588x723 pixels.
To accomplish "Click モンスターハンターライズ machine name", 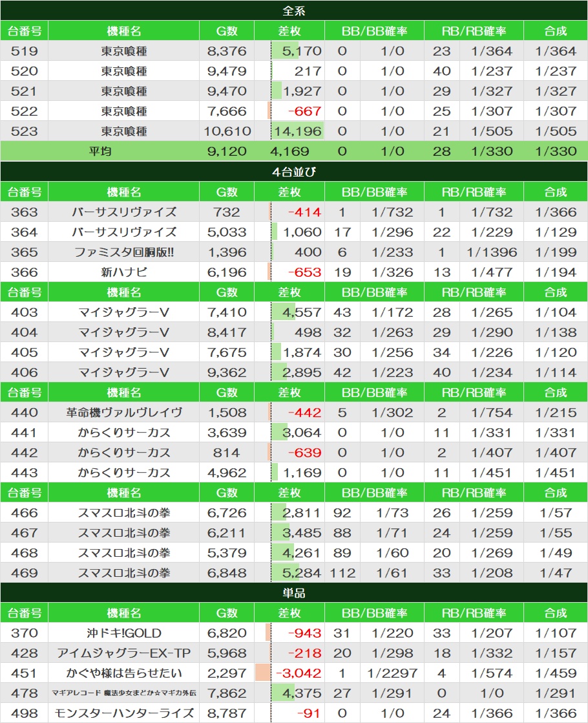I will [x=124, y=713].
